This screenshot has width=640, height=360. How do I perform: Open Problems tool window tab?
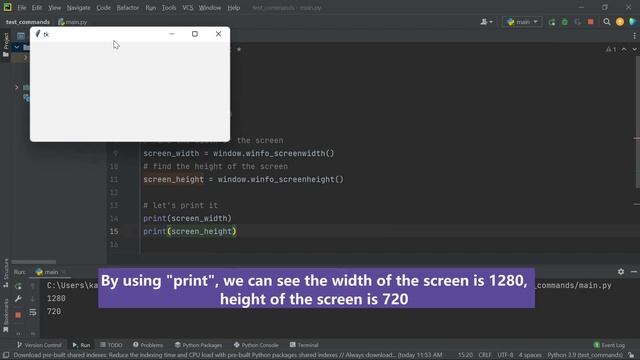pos(148,345)
